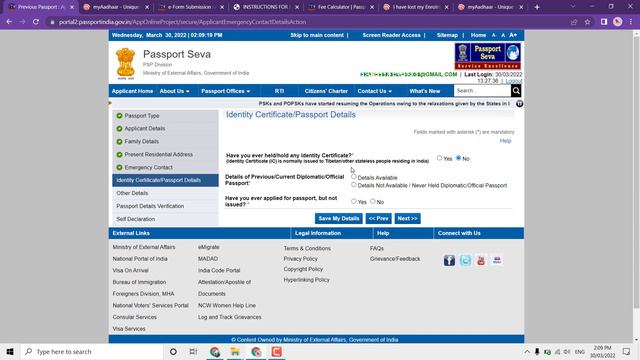
Task: Open the YouTube social icon
Action: pos(481,260)
